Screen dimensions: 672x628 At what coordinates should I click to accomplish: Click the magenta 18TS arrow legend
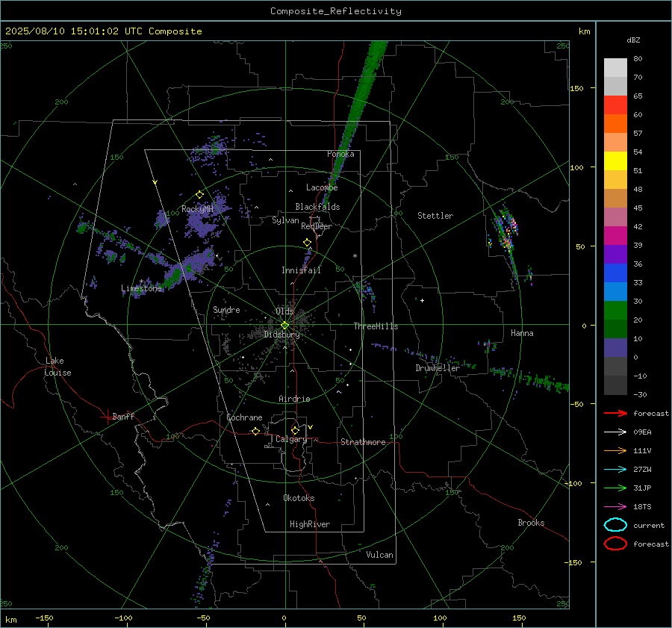tap(615, 507)
